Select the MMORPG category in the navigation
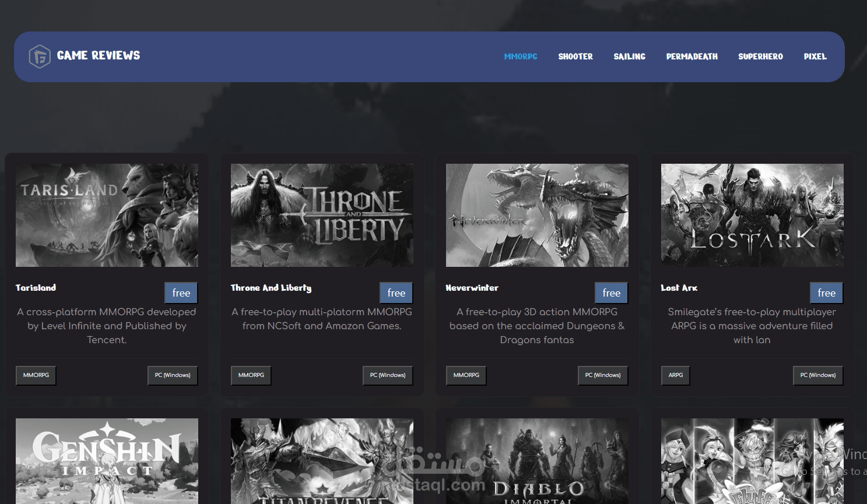The width and height of the screenshot is (867, 504). 520,57
